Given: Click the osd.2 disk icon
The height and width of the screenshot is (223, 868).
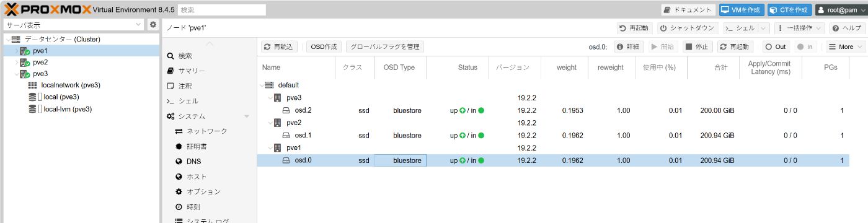Looking at the screenshot, I should tap(286, 110).
